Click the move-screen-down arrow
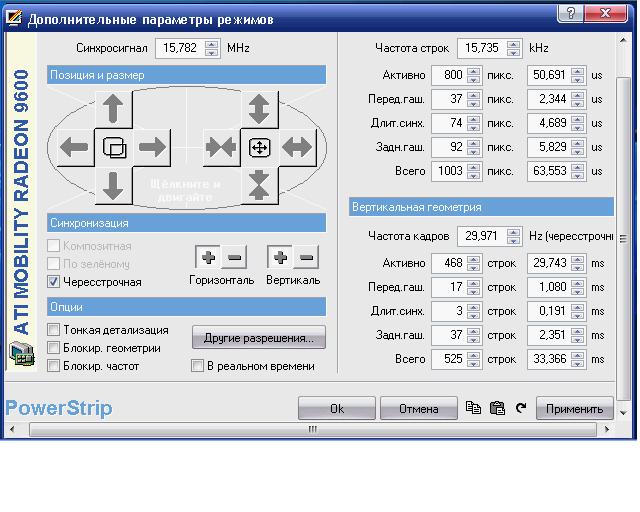The height and width of the screenshot is (512, 640). [x=113, y=186]
